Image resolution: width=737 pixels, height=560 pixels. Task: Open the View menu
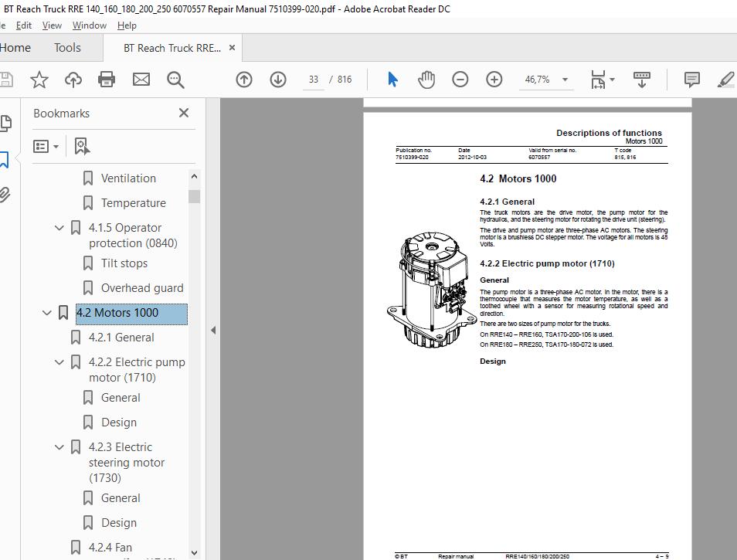(52, 25)
